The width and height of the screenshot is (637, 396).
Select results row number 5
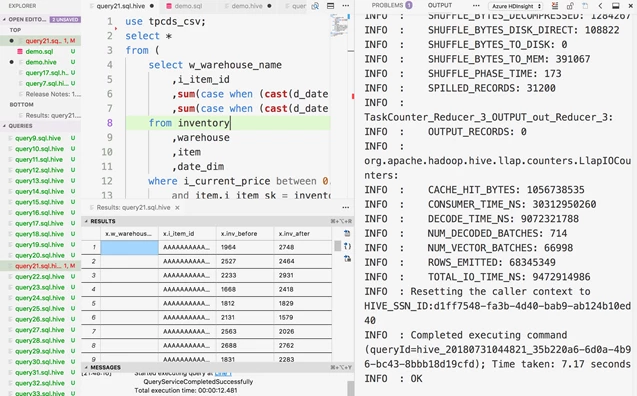93,303
